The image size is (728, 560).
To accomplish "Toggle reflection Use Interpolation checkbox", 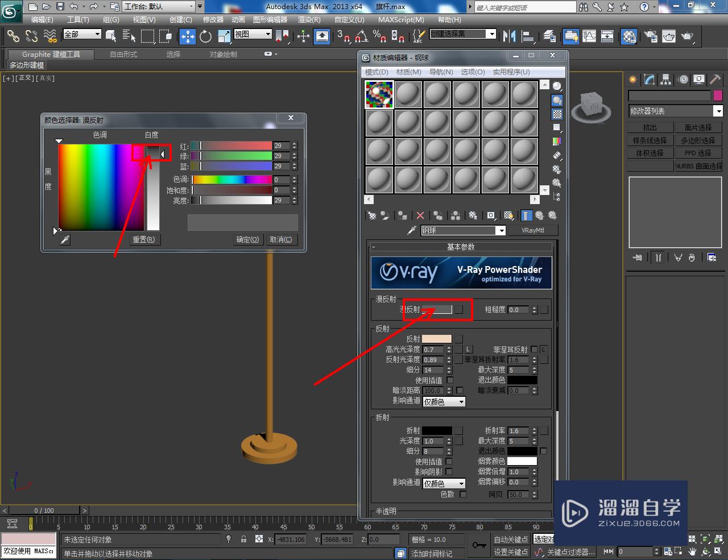I will (x=450, y=380).
